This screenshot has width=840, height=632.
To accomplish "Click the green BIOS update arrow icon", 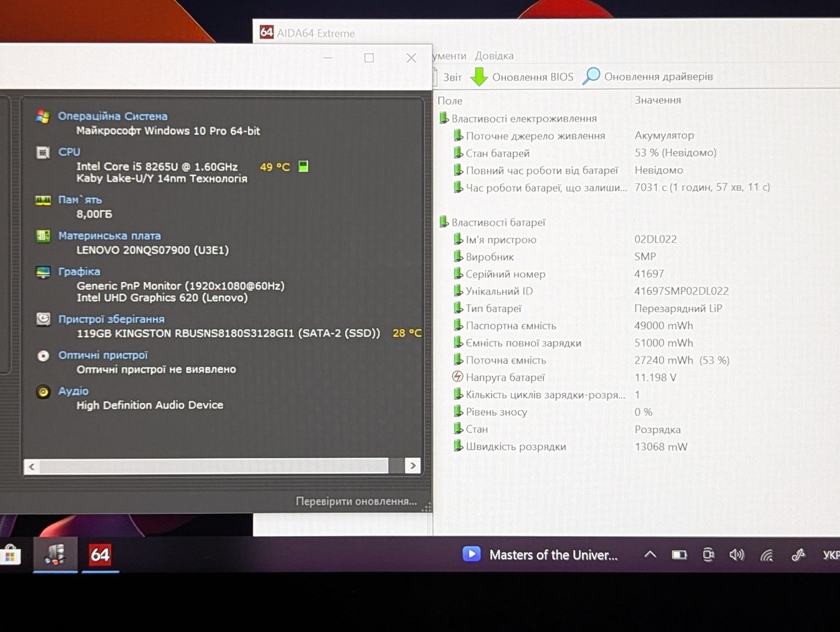I will 479,77.
